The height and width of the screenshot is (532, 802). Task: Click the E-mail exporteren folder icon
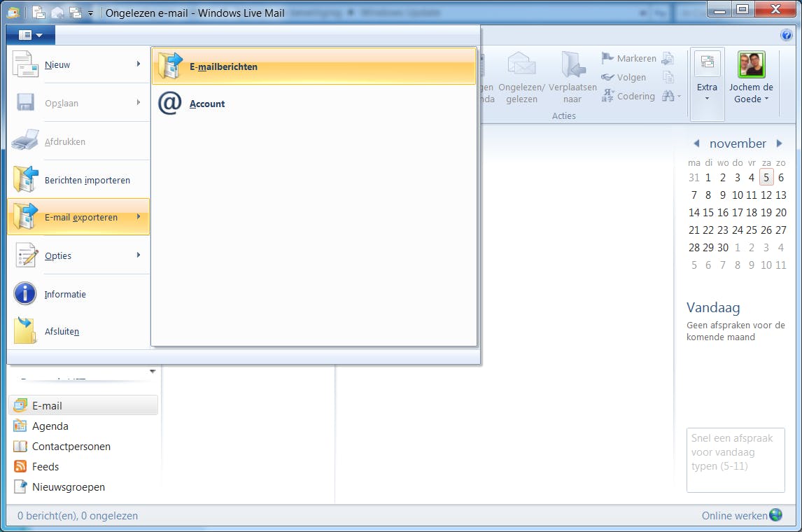pos(26,216)
